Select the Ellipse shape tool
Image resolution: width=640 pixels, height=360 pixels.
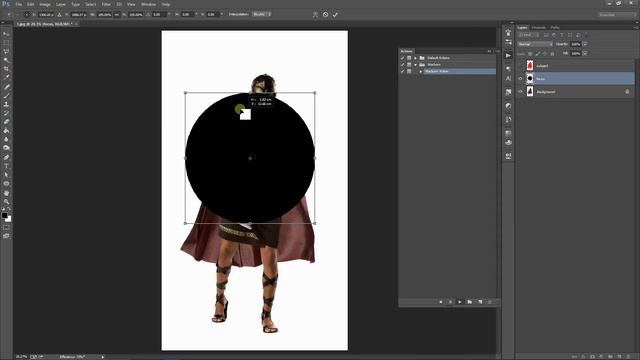coord(6,184)
